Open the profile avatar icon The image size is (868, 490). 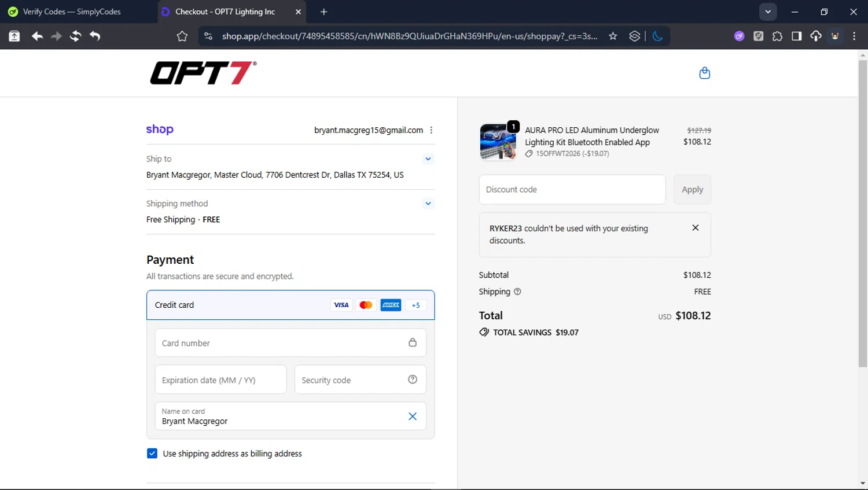pyautogui.click(x=835, y=36)
